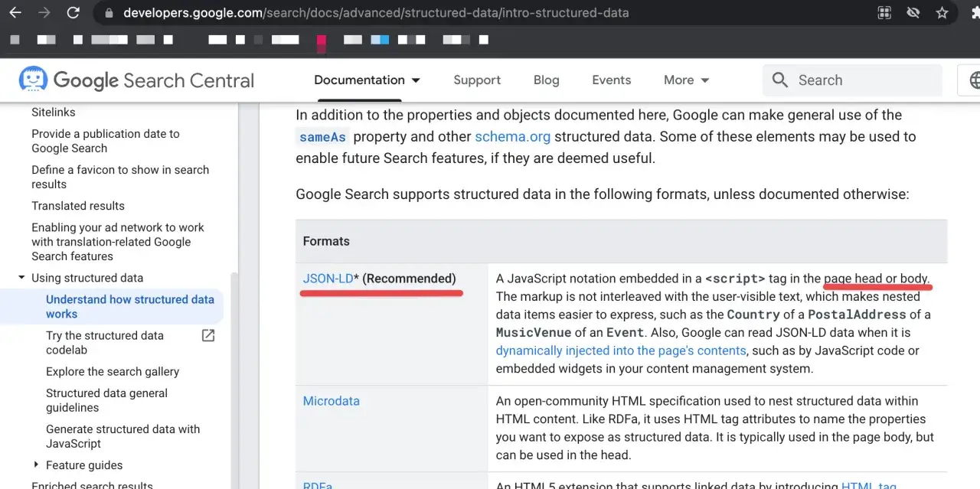Click the lock icon in address bar
Viewport: 980px width, 489px height.
(x=109, y=13)
